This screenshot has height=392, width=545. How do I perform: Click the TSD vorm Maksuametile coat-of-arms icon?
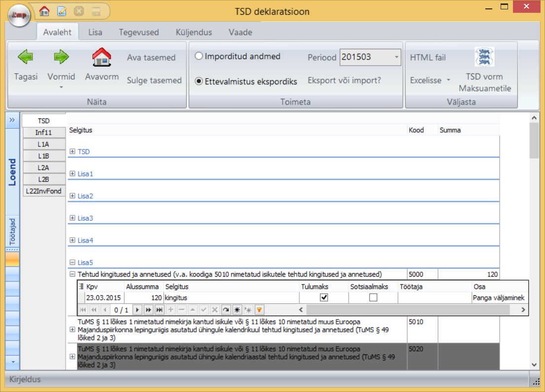[x=484, y=57]
